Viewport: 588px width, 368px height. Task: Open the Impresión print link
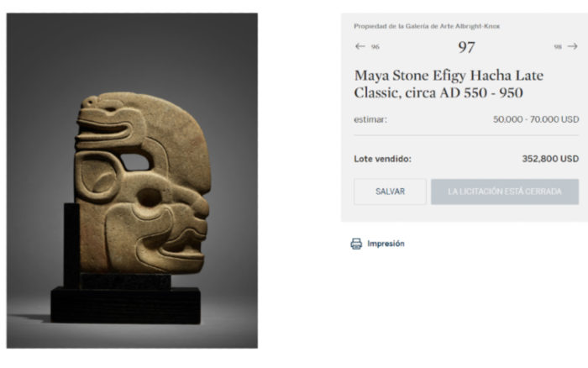pos(386,244)
